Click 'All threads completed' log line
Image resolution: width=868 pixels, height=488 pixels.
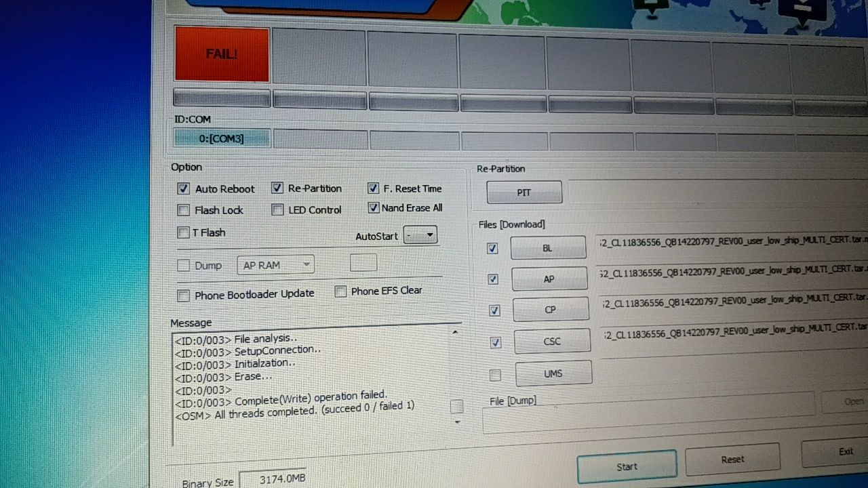tap(295, 411)
